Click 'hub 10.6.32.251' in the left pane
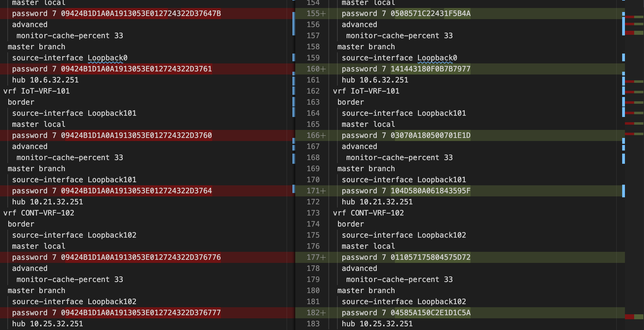 (45, 80)
